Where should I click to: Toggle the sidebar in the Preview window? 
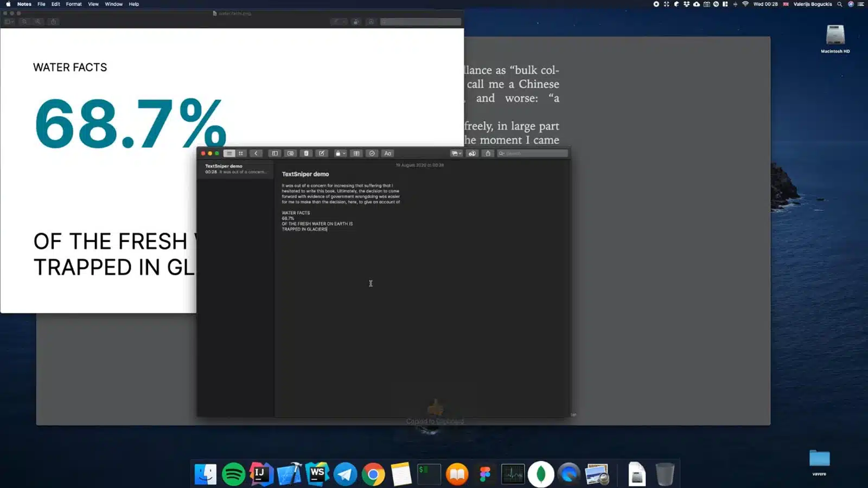coord(7,22)
